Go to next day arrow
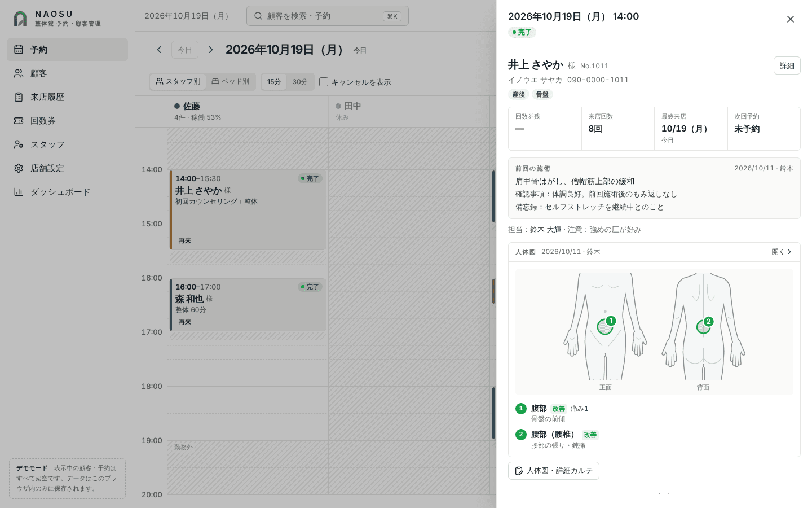 pyautogui.click(x=211, y=50)
